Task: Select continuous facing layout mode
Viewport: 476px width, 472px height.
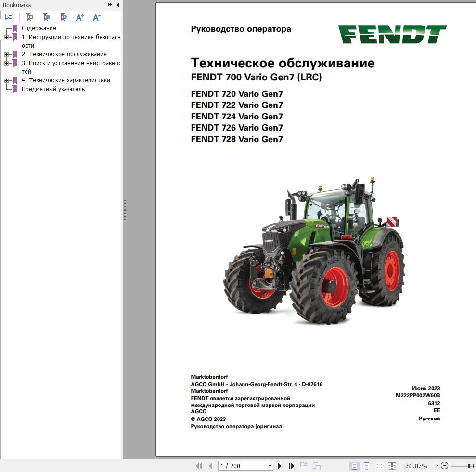Action: click(x=392, y=466)
